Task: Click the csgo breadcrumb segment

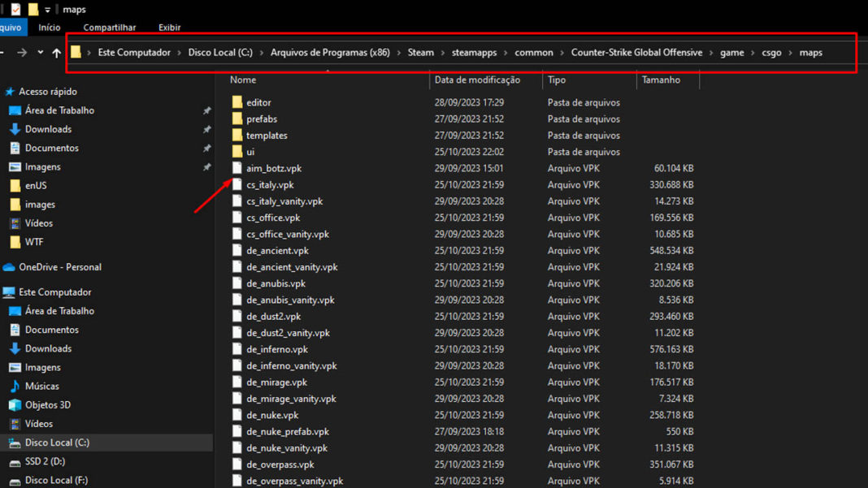Action: (771, 53)
